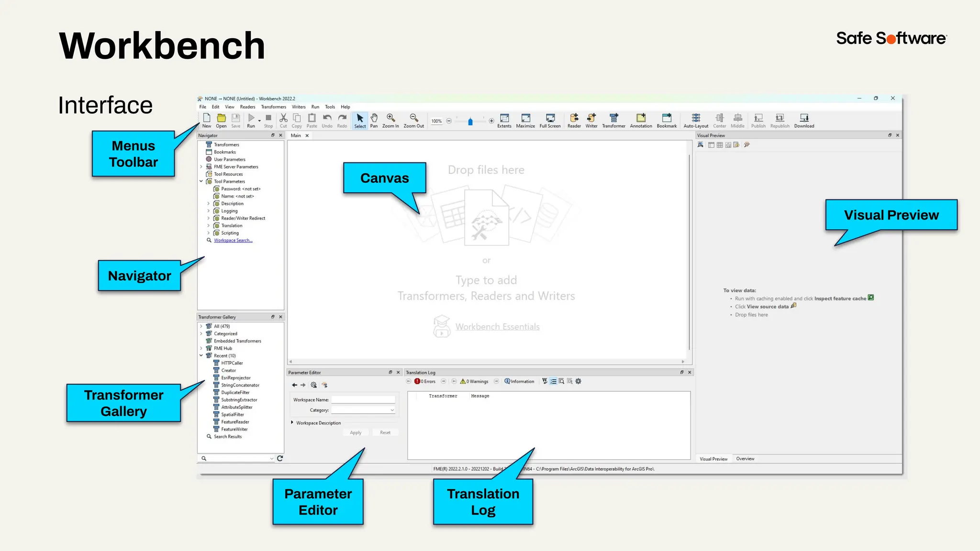This screenshot has height=551, width=980.
Task: Open the Readers menu
Action: click(247, 107)
